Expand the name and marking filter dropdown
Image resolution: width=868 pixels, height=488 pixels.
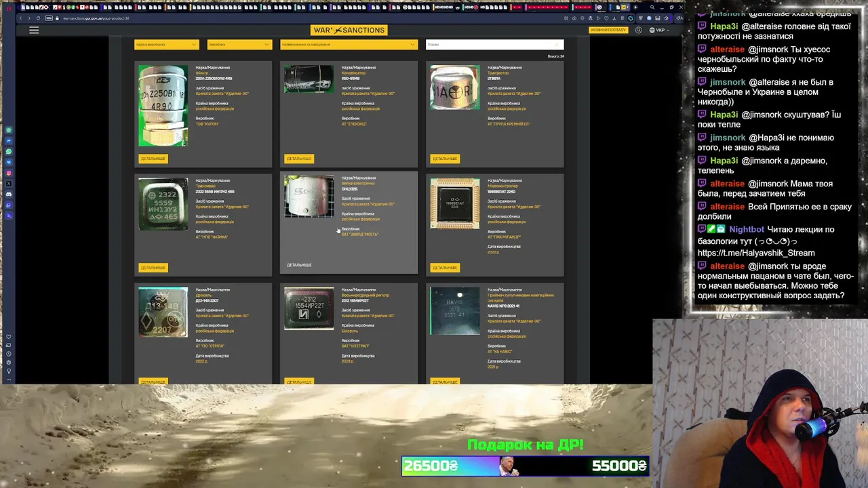[x=349, y=45]
